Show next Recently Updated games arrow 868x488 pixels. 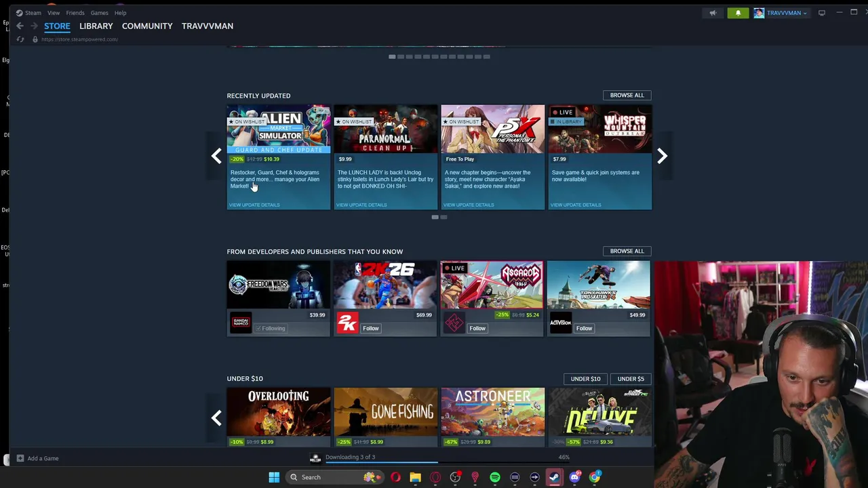pos(662,157)
